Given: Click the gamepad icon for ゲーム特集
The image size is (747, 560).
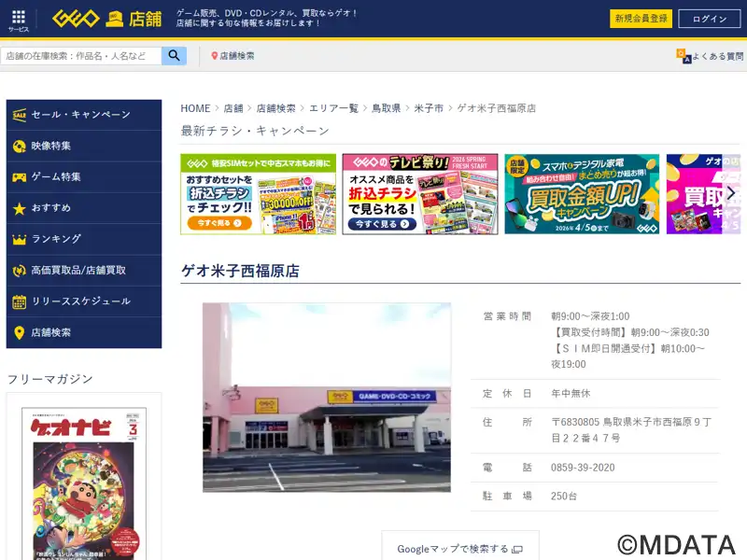Looking at the screenshot, I should pos(19,177).
